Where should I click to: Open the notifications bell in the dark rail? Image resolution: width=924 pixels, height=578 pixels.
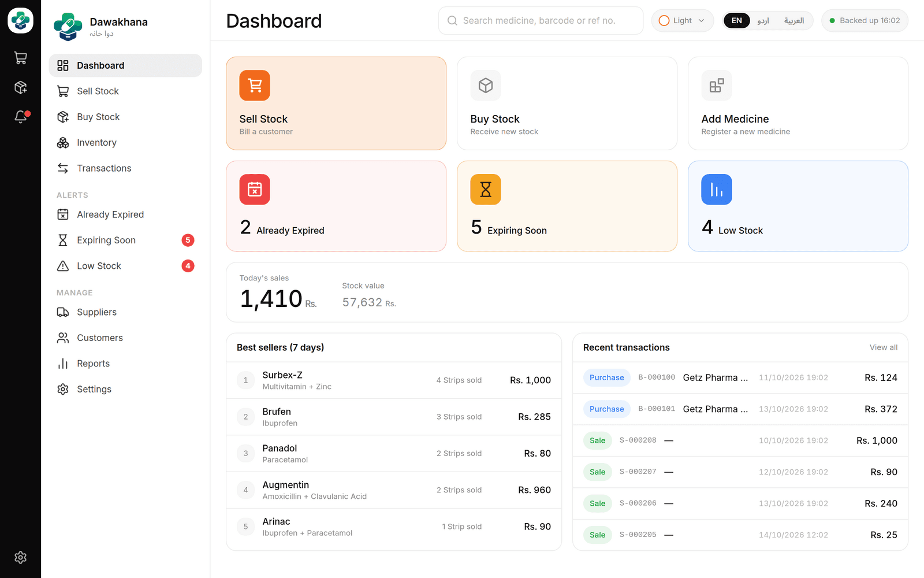tap(21, 117)
